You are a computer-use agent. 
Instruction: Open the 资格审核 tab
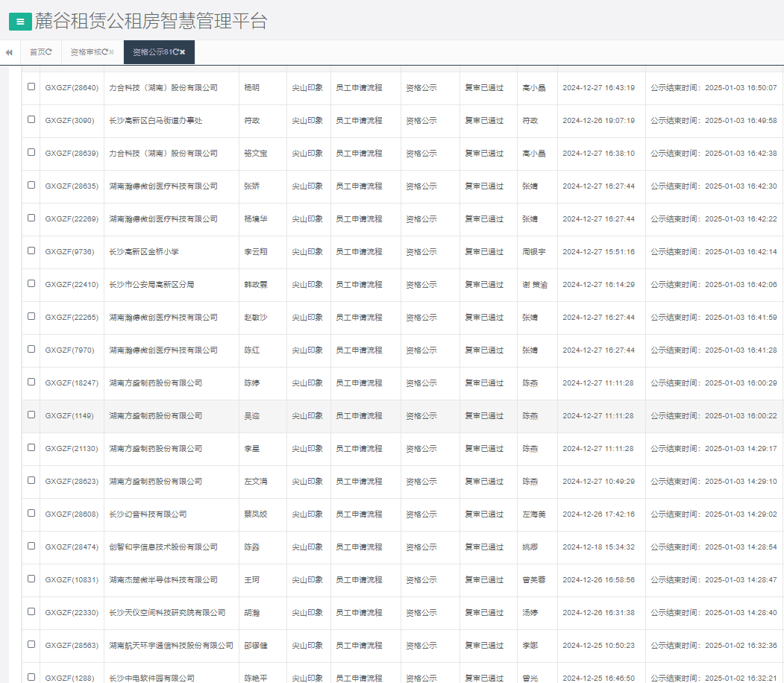(85, 52)
